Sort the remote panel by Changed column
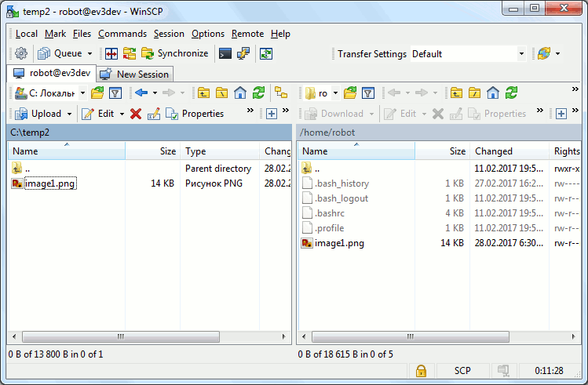This screenshot has height=385, width=588. [509, 151]
